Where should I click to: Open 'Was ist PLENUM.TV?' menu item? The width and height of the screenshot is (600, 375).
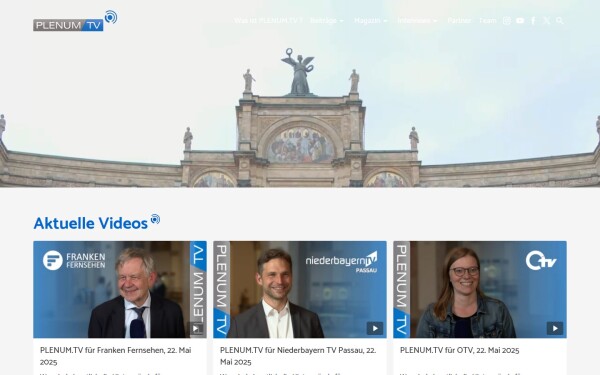coord(268,21)
